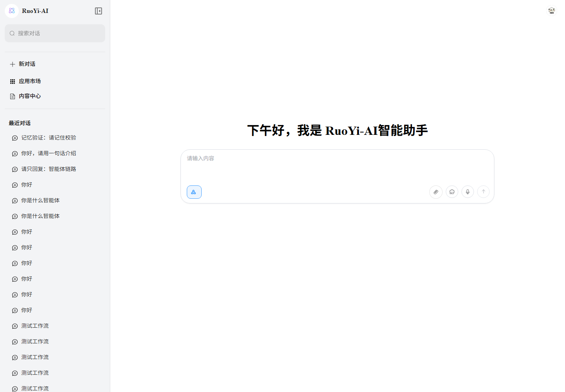Open the user avatar in top right

tap(552, 11)
